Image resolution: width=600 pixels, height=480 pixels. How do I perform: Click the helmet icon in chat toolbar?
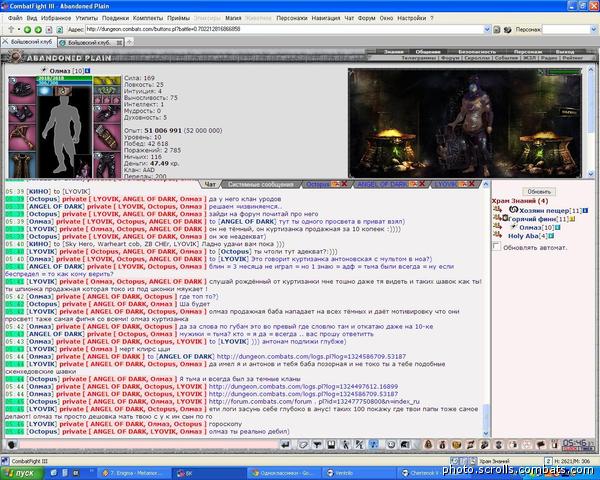tap(404, 444)
